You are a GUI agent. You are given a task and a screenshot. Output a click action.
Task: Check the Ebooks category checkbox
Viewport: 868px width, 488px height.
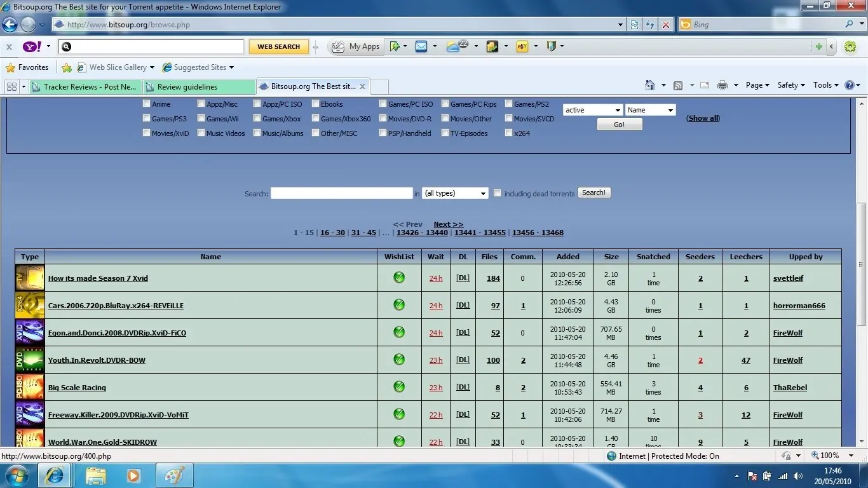click(316, 104)
